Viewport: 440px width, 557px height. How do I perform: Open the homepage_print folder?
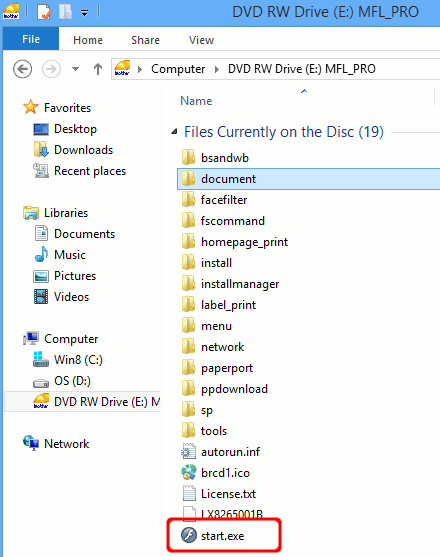click(234, 242)
